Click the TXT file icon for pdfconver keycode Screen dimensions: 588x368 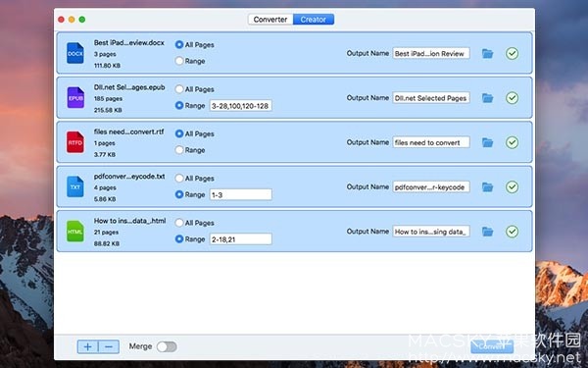coord(75,186)
